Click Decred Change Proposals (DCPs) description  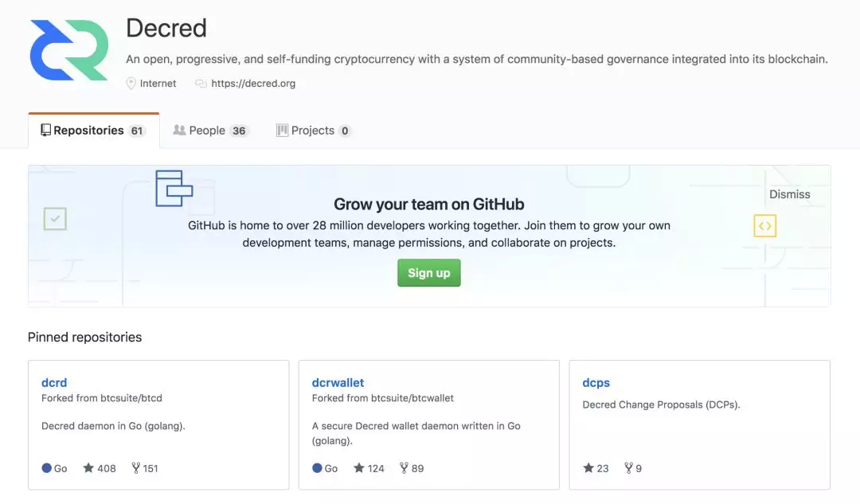661,404
